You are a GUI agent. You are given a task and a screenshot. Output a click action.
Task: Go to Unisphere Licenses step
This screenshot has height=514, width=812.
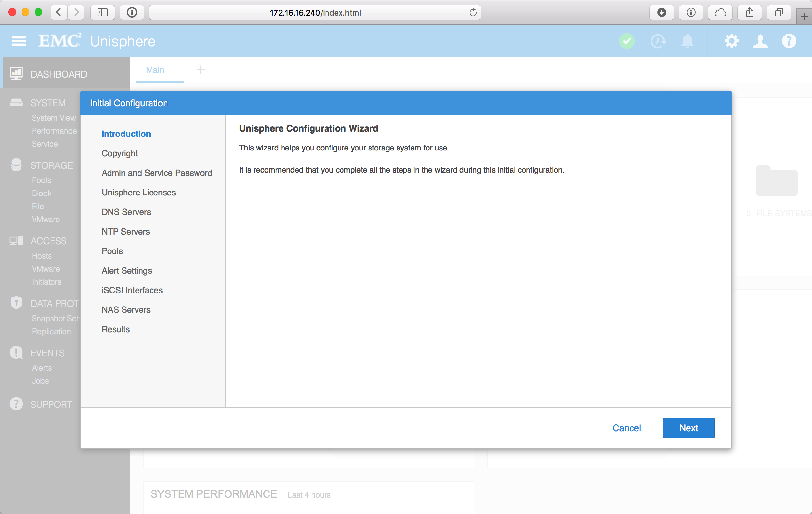point(138,193)
